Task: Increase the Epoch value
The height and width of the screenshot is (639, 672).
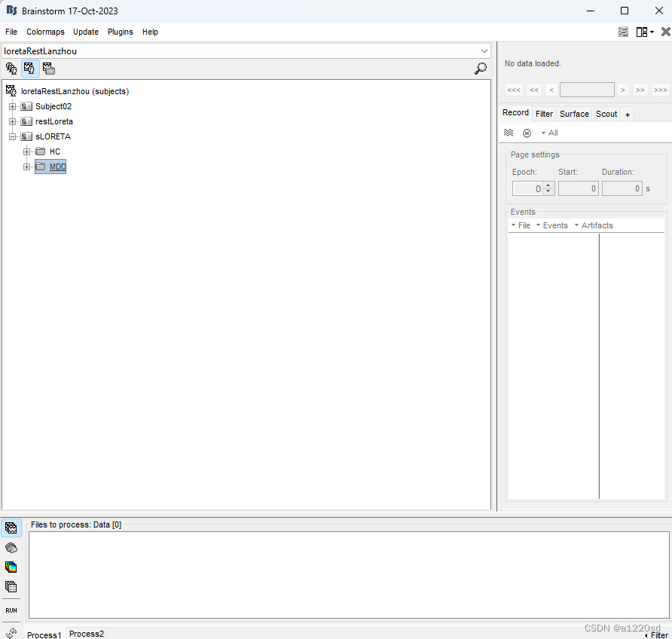Action: tap(548, 185)
